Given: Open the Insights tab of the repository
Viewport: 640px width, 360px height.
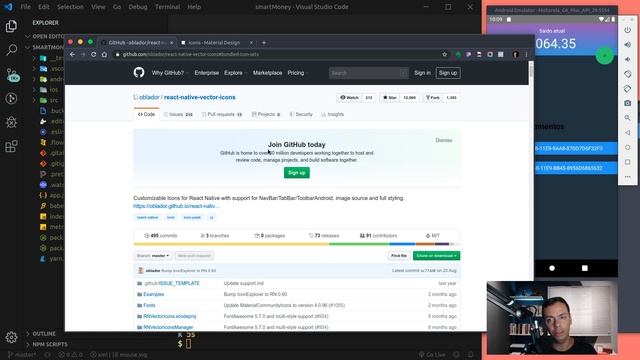Looking at the screenshot, I should pos(333,115).
